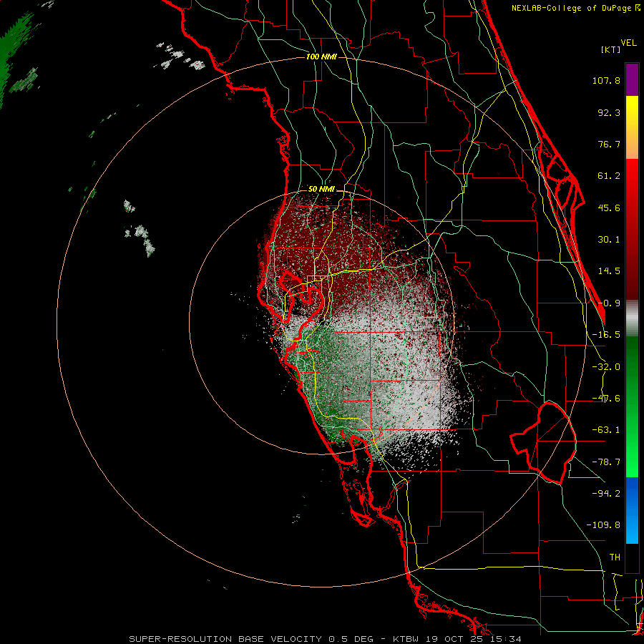Click the -16.5 legend value

coord(606,335)
